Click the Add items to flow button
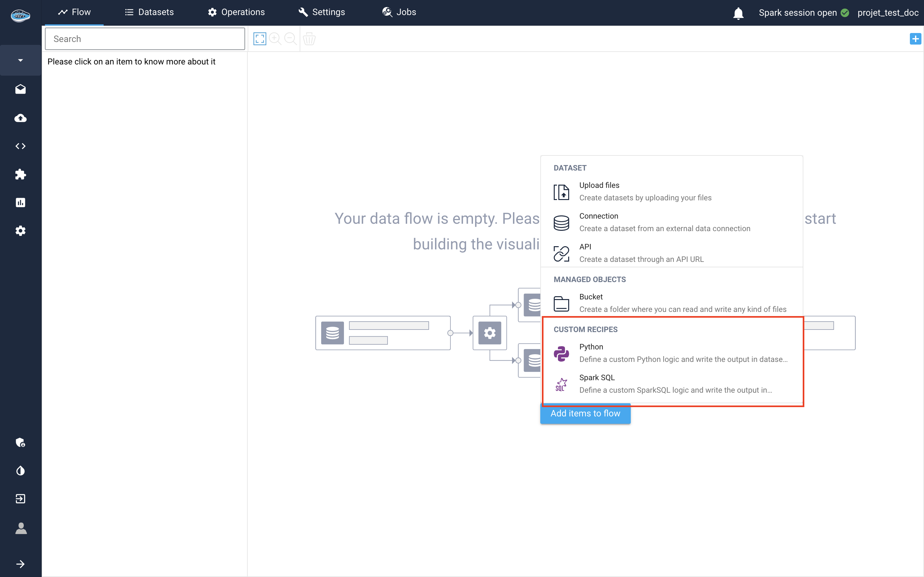Image resolution: width=924 pixels, height=577 pixels. (585, 413)
